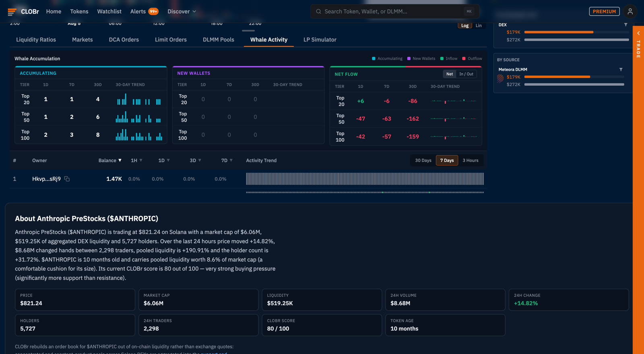
Task: Expand the orange TRADE side panel arrow
Action: (638, 33)
